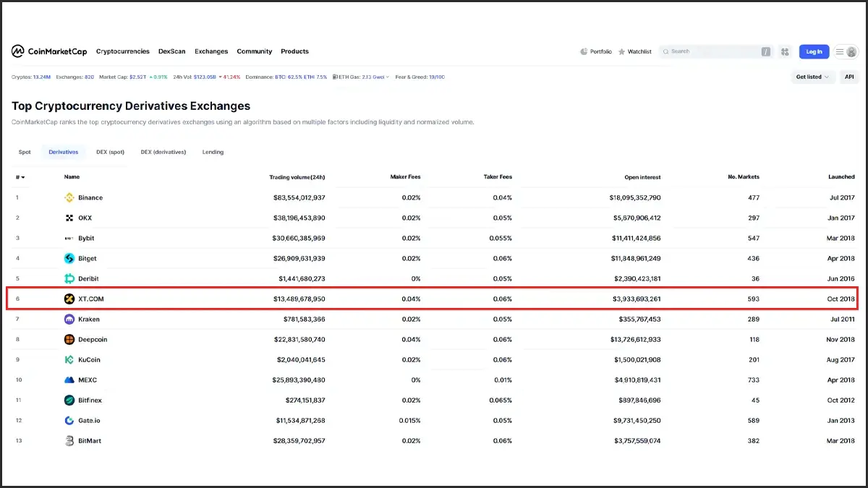This screenshot has height=488, width=868.
Task: Click in the Search field
Action: tap(715, 52)
